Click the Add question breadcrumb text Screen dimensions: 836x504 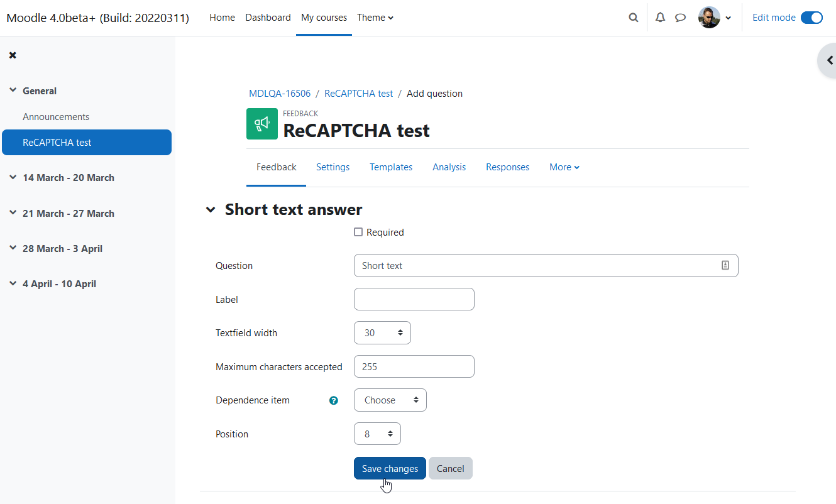tap(434, 94)
